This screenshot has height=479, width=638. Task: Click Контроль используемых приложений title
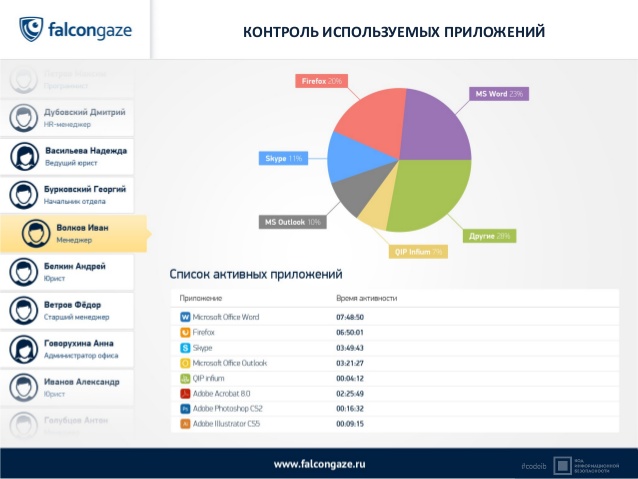pyautogui.click(x=394, y=32)
